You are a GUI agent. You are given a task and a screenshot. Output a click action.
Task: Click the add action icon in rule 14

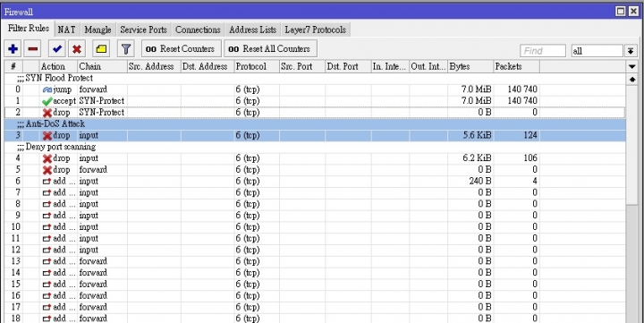pyautogui.click(x=47, y=273)
